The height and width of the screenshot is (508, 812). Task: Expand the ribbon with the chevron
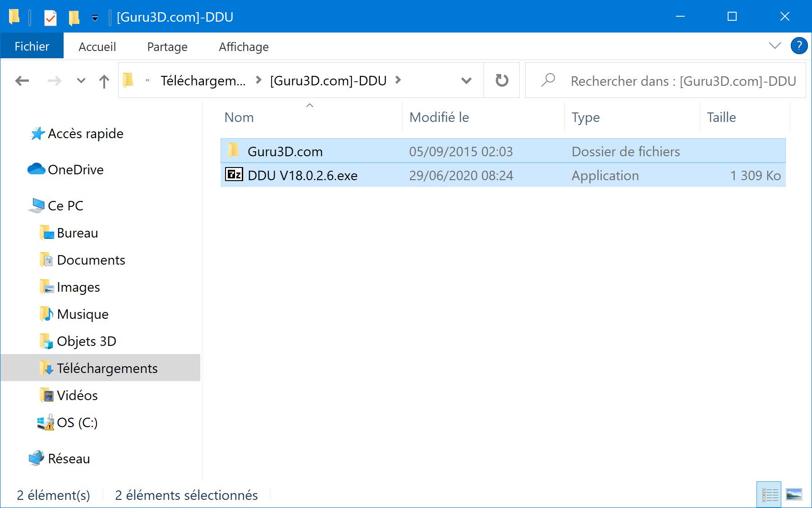pyautogui.click(x=775, y=46)
